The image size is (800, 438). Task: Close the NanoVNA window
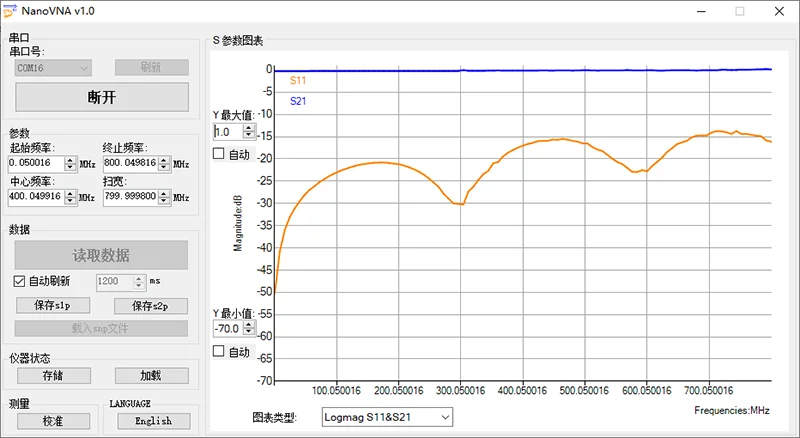[779, 11]
